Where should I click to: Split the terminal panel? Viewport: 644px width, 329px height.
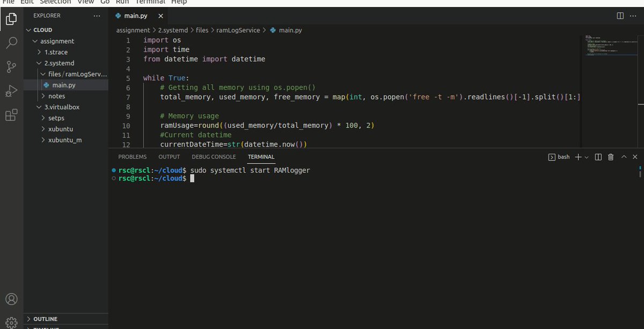coord(598,157)
